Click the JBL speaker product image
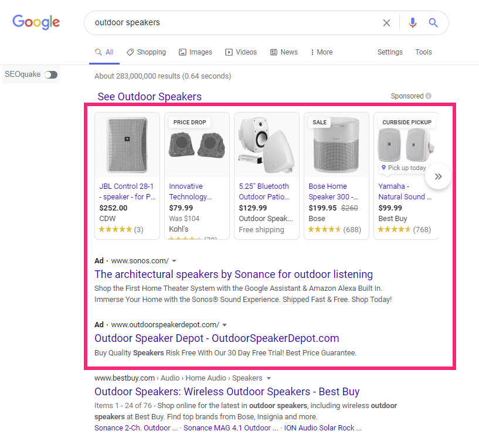This screenshot has height=448, width=479. tap(127, 145)
